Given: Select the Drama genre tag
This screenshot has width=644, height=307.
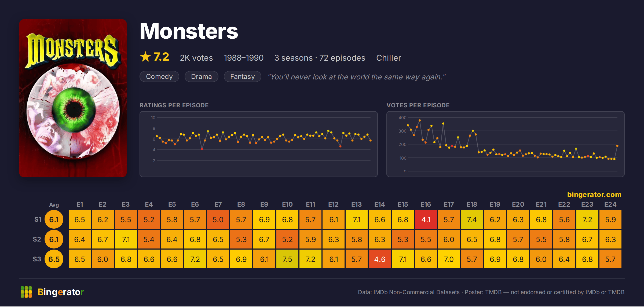Looking at the screenshot, I should tap(202, 76).
